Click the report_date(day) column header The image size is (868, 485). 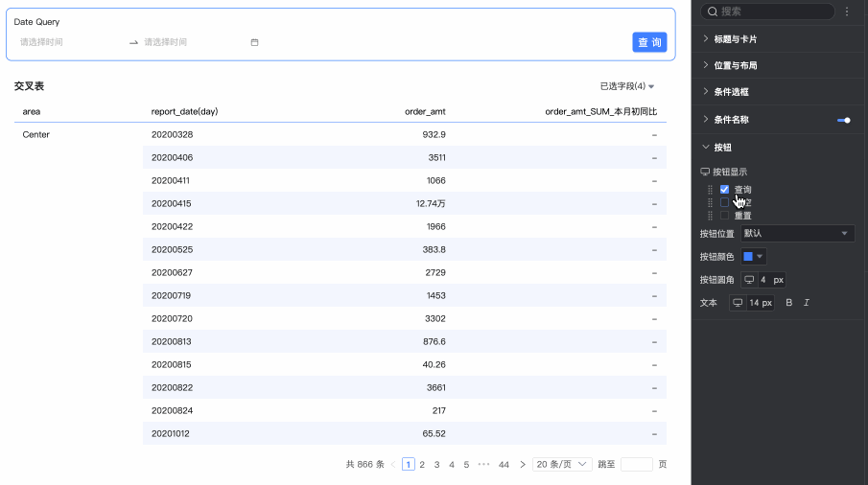pyautogui.click(x=184, y=112)
